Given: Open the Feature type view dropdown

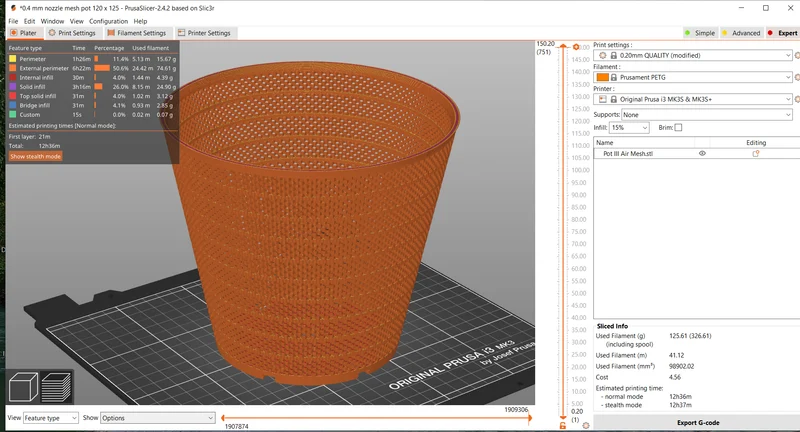Looking at the screenshot, I should 51,418.
